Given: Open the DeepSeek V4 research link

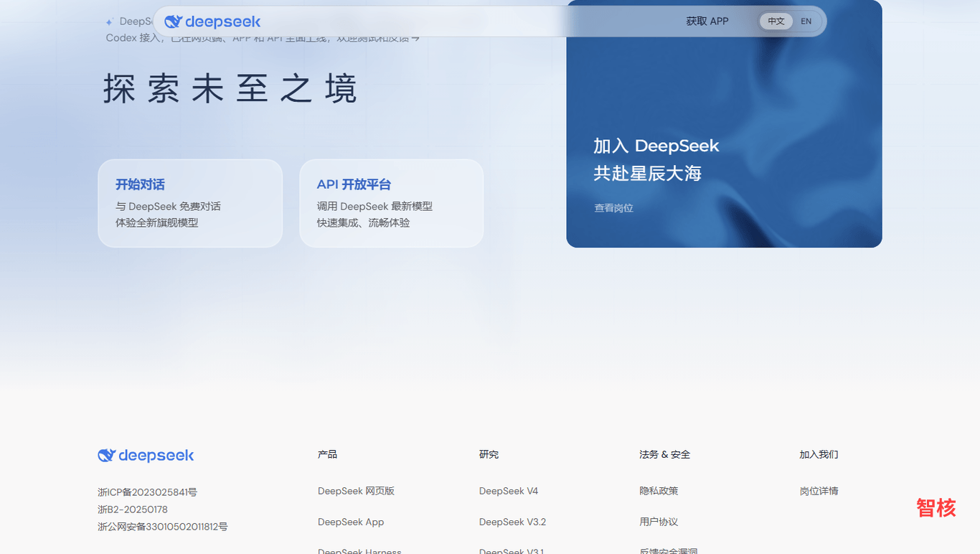Looking at the screenshot, I should coord(509,491).
